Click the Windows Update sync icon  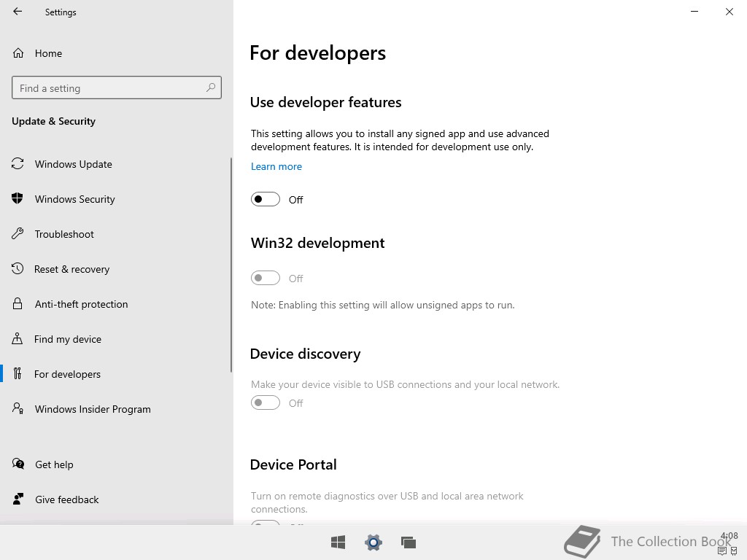click(18, 164)
